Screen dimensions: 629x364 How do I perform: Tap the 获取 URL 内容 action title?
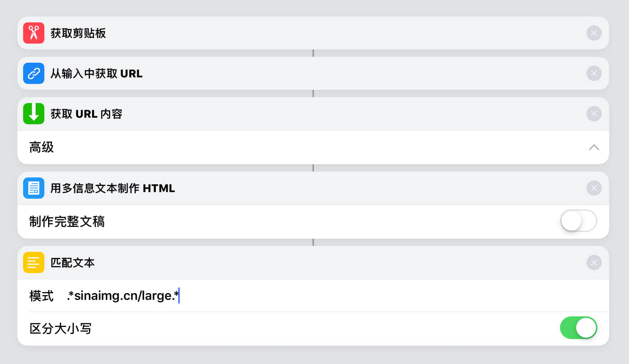pyautogui.click(x=86, y=114)
